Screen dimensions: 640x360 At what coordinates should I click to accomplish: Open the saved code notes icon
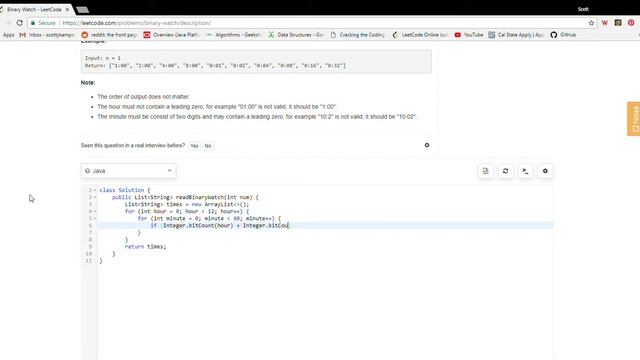(x=485, y=171)
